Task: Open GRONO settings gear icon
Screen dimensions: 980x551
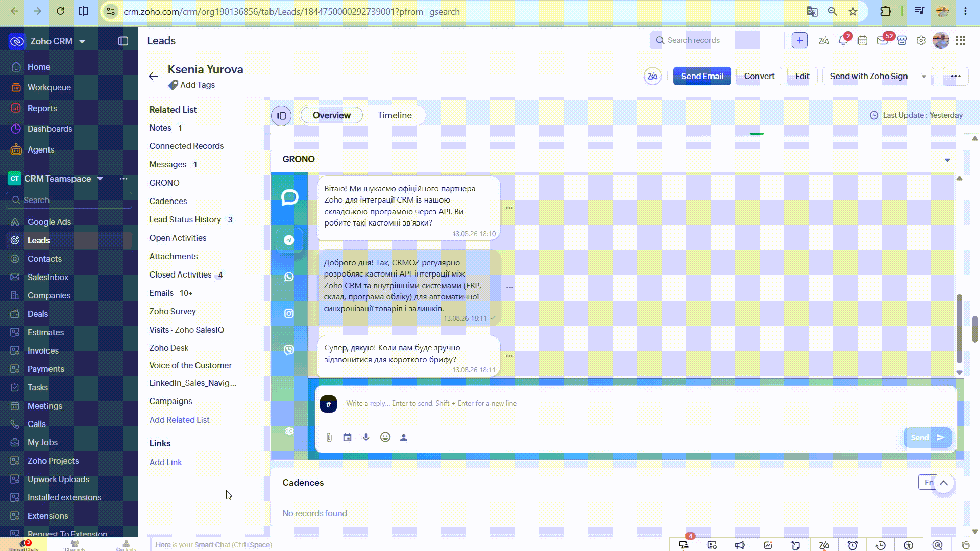Action: pos(289,431)
